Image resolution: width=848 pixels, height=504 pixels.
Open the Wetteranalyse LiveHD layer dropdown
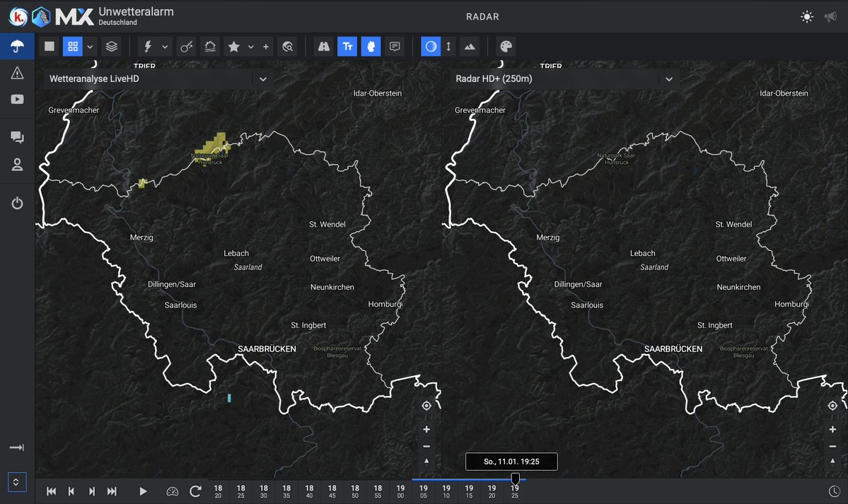coord(262,79)
